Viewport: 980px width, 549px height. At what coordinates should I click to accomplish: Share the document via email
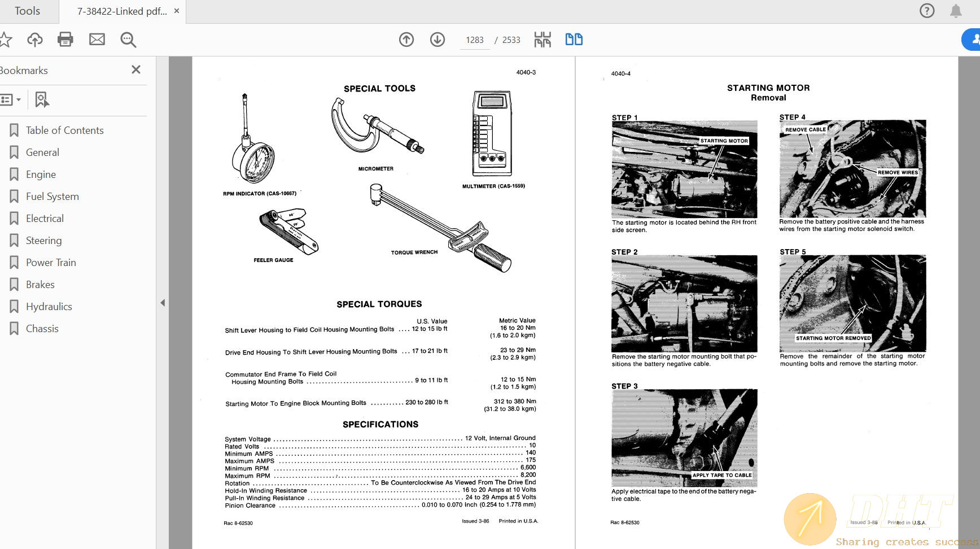coord(97,40)
